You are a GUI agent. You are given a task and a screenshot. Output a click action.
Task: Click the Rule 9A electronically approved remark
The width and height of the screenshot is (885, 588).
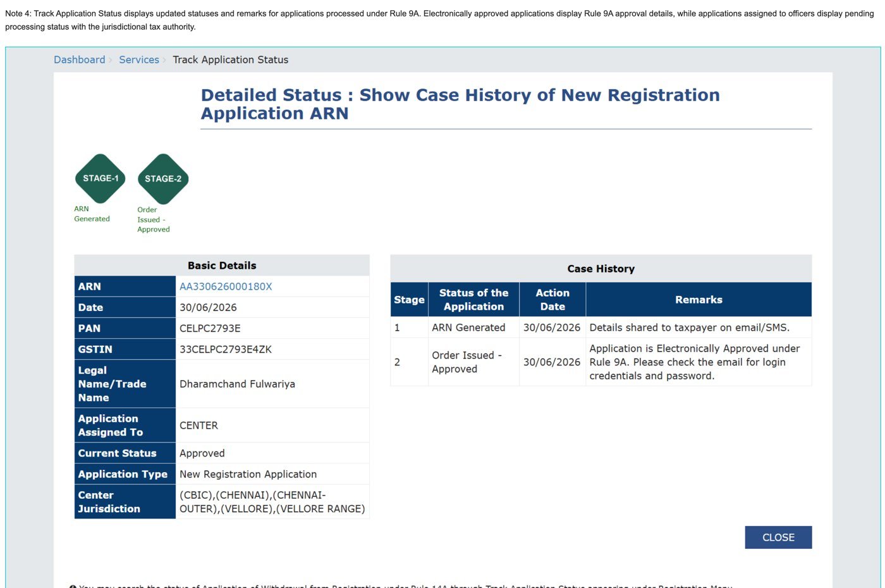pos(695,362)
